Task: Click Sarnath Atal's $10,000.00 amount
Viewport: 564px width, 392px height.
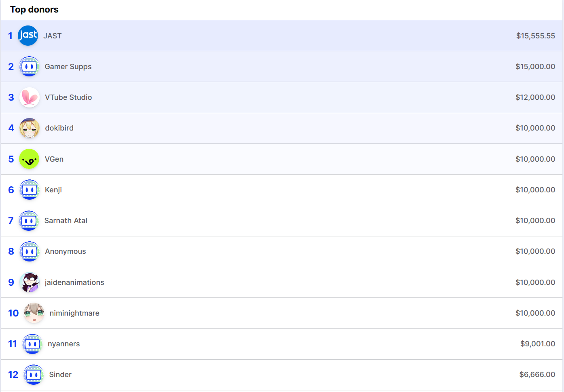Action: pyautogui.click(x=535, y=221)
